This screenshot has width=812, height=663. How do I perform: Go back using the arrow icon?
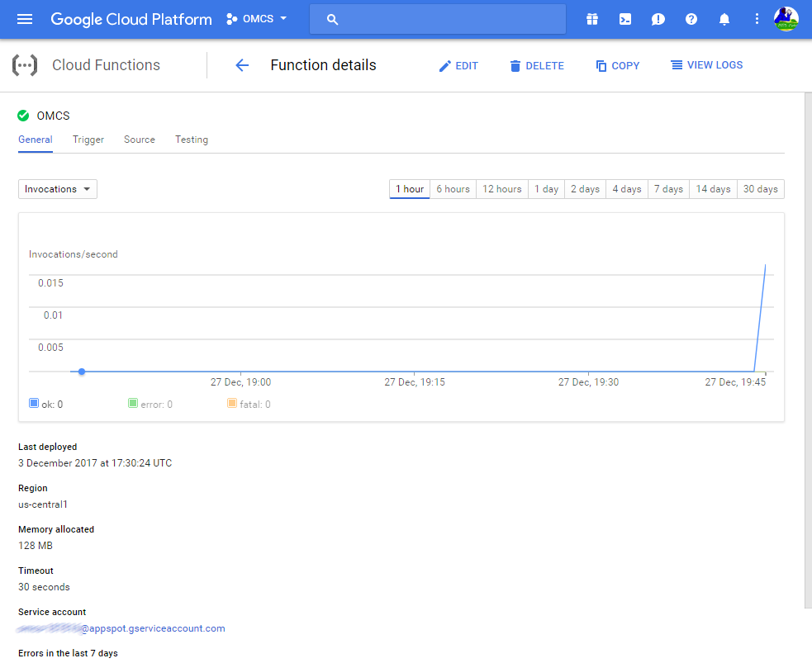[242, 65]
